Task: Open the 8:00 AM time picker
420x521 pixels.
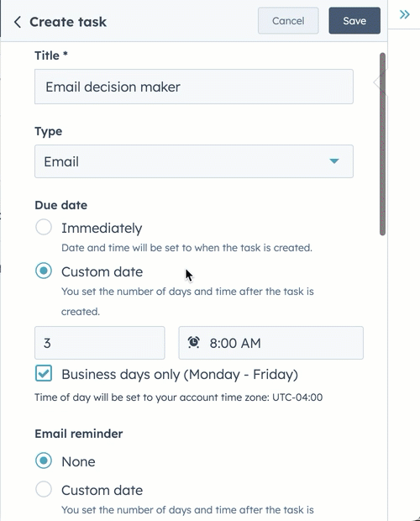Action: pyautogui.click(x=271, y=343)
